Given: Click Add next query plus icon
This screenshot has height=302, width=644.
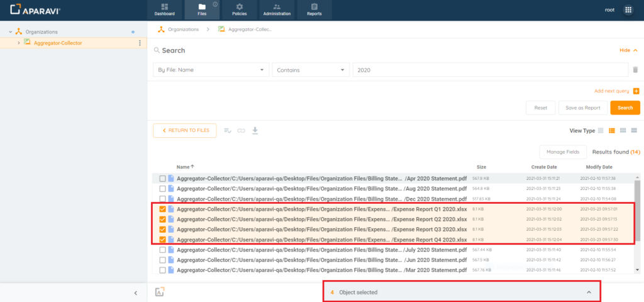Looking at the screenshot, I should pos(636,91).
